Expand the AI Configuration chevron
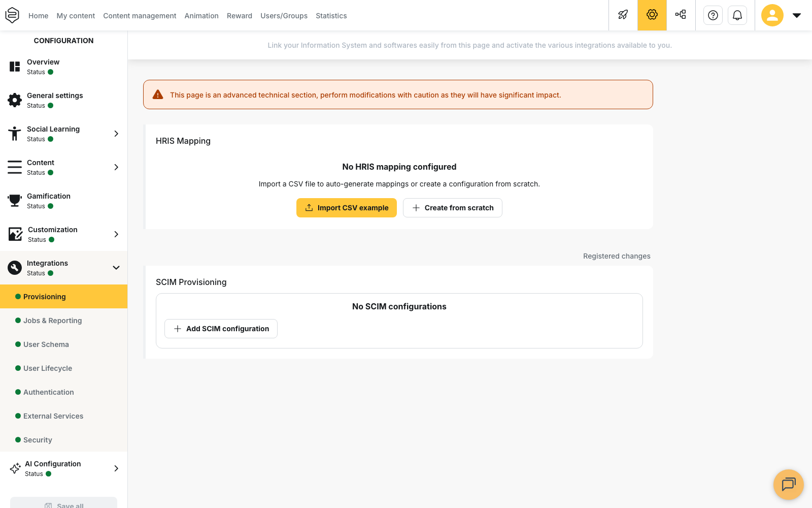The height and width of the screenshot is (508, 812). tap(116, 468)
